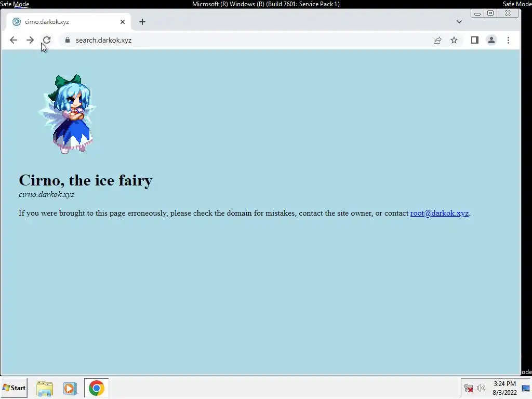Select the cirno.darkok.xyz tab

69,22
